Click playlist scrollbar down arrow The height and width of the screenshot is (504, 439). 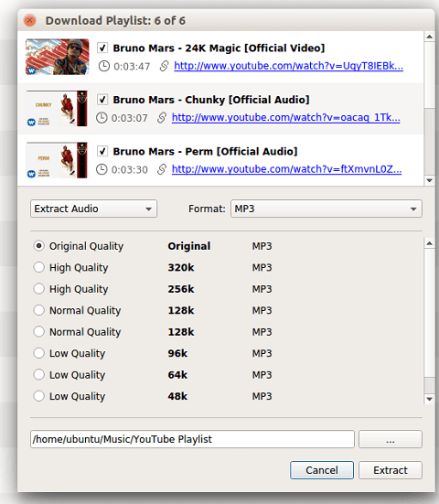[x=429, y=180]
